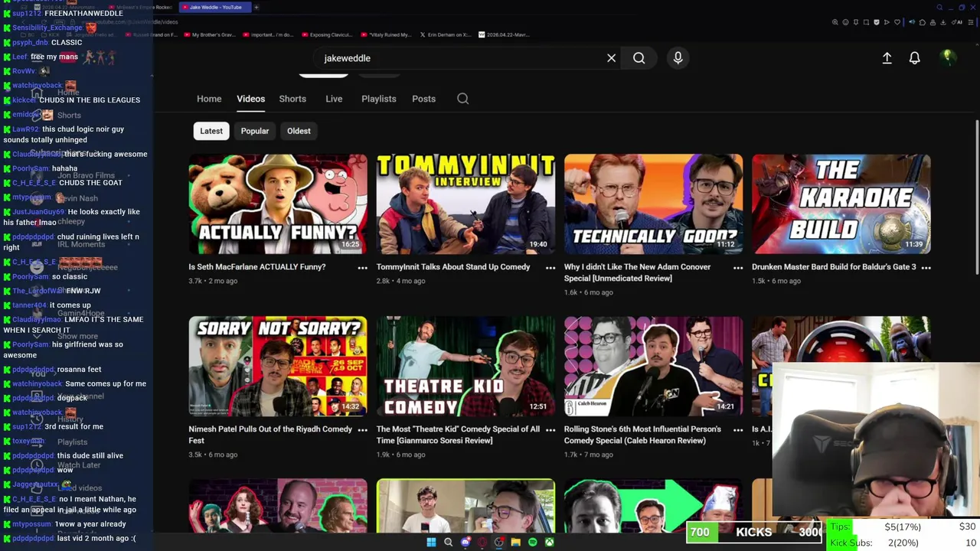980x551 pixels.
Task: Open title The Most Theatre Kid Comedy Special
Action: [x=458, y=435]
